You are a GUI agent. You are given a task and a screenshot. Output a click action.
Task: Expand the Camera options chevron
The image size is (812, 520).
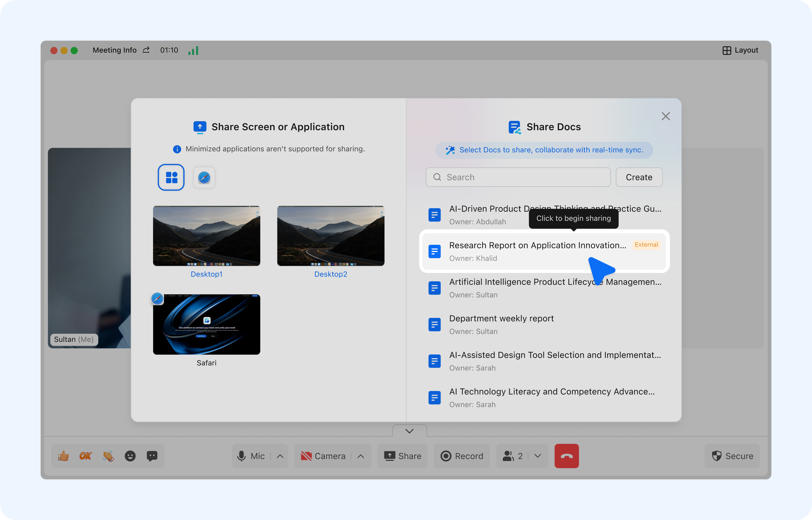[361, 456]
